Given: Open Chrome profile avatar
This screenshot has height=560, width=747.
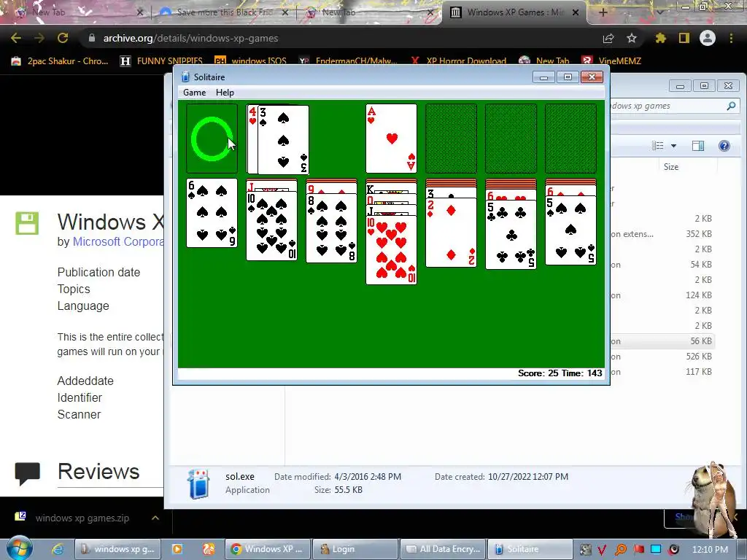Looking at the screenshot, I should point(708,38).
